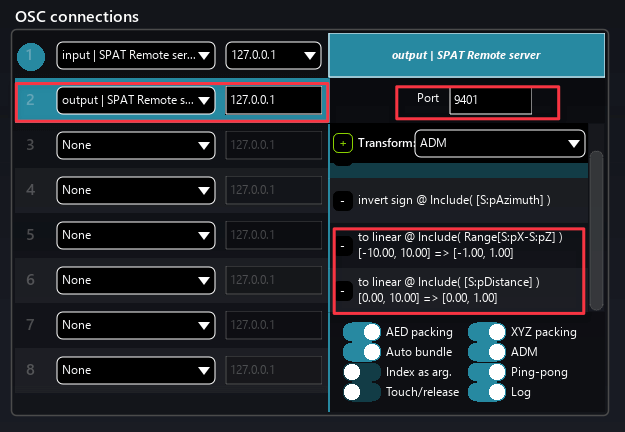This screenshot has height=432, width=625.
Task: Select connection row number 2
Action: pyautogui.click(x=31, y=100)
